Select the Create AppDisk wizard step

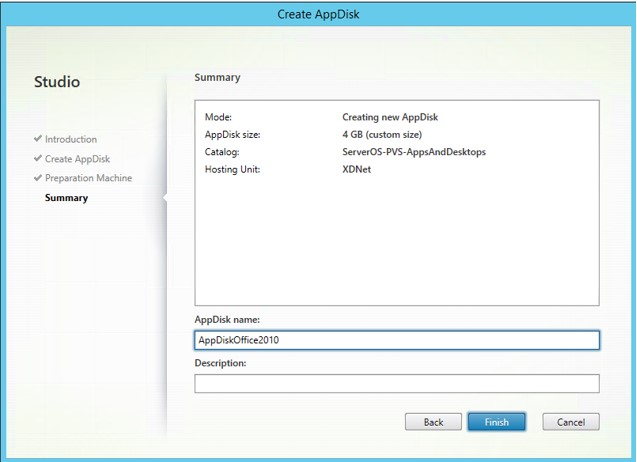(77, 159)
